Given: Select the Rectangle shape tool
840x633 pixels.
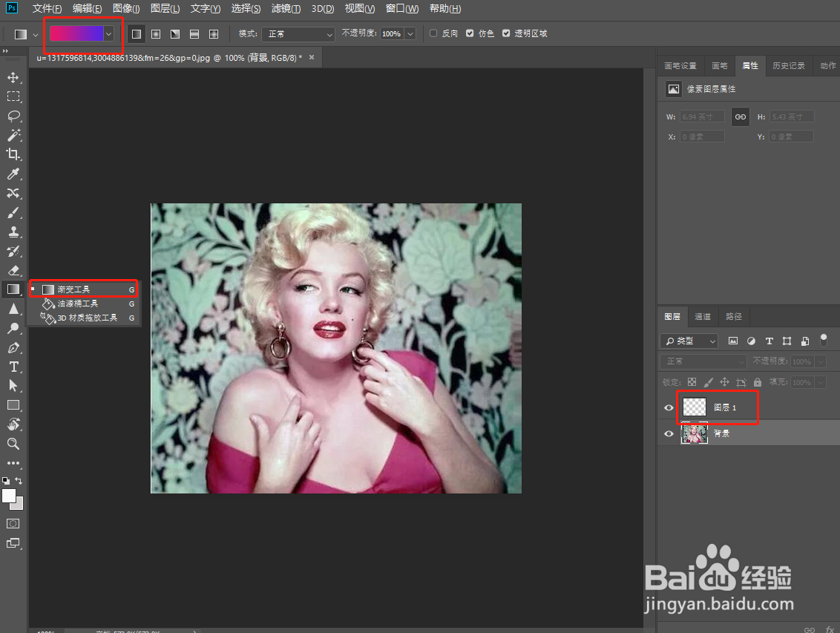Looking at the screenshot, I should pyautogui.click(x=13, y=405).
